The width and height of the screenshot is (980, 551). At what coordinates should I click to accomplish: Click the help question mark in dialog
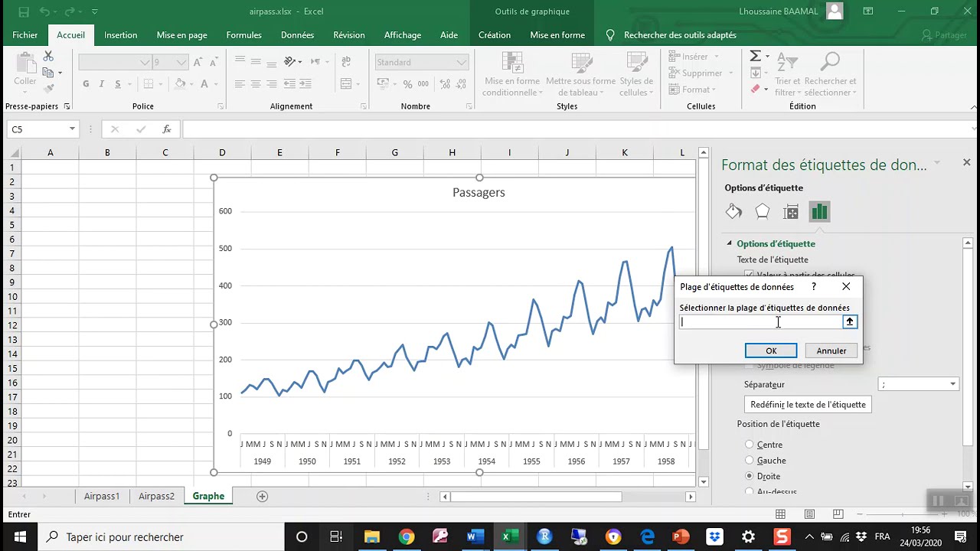pyautogui.click(x=814, y=286)
